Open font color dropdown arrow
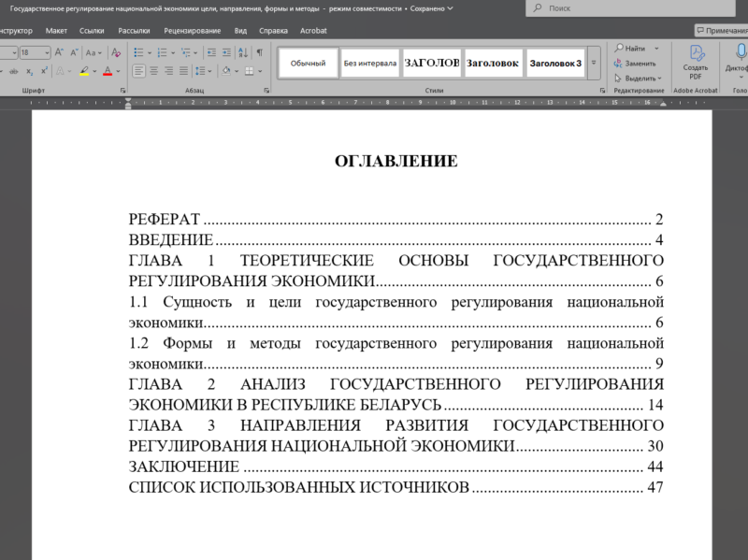Viewport: 748px width, 560px height. click(x=119, y=72)
